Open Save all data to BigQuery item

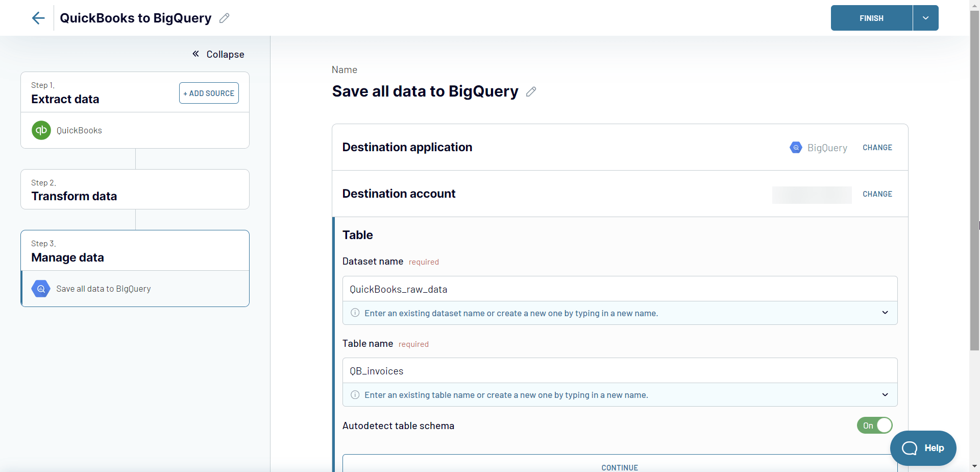coord(135,289)
